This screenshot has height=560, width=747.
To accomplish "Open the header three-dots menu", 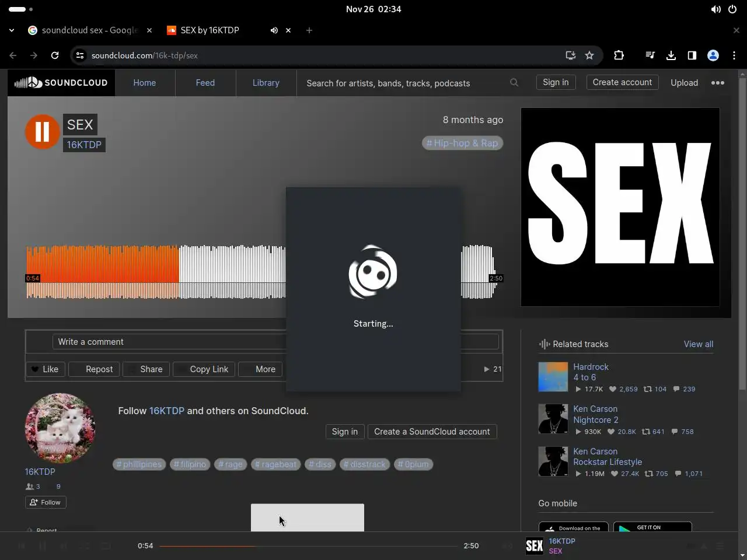I will 718,83.
